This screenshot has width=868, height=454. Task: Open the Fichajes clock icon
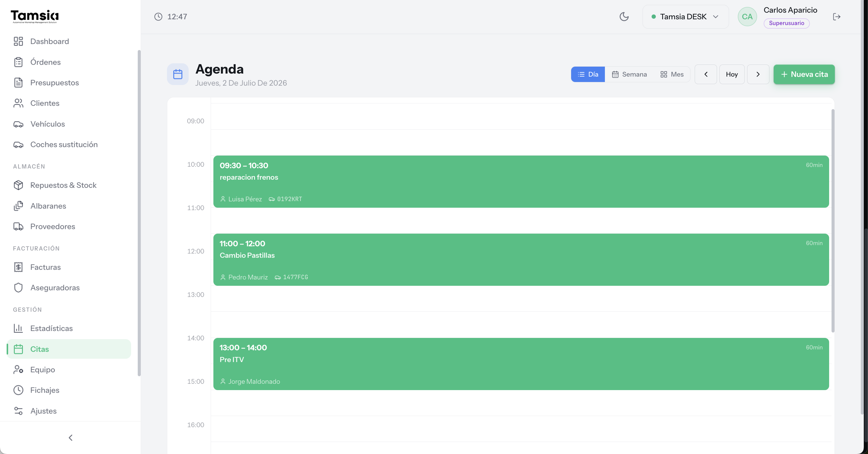tap(18, 390)
